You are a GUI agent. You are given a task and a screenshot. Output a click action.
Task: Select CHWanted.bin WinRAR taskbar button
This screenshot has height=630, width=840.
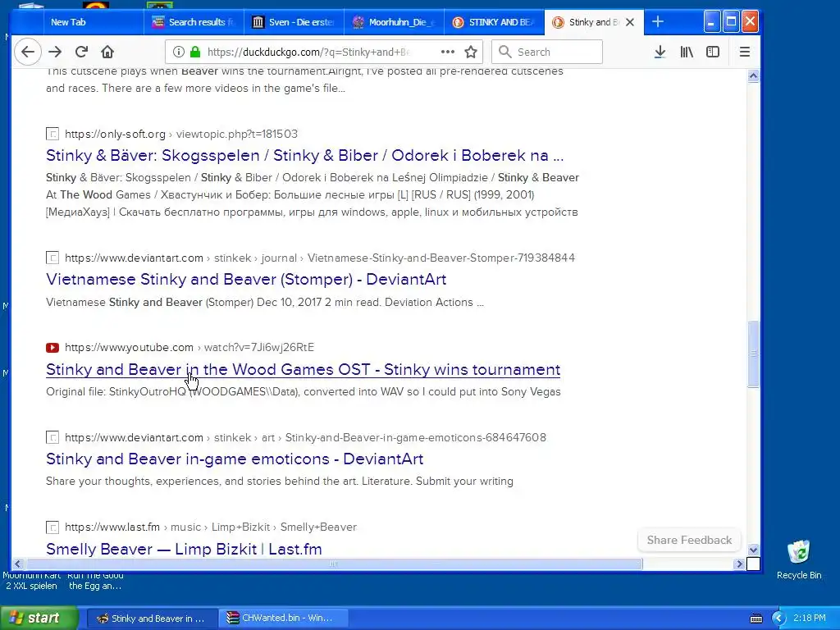click(285, 619)
